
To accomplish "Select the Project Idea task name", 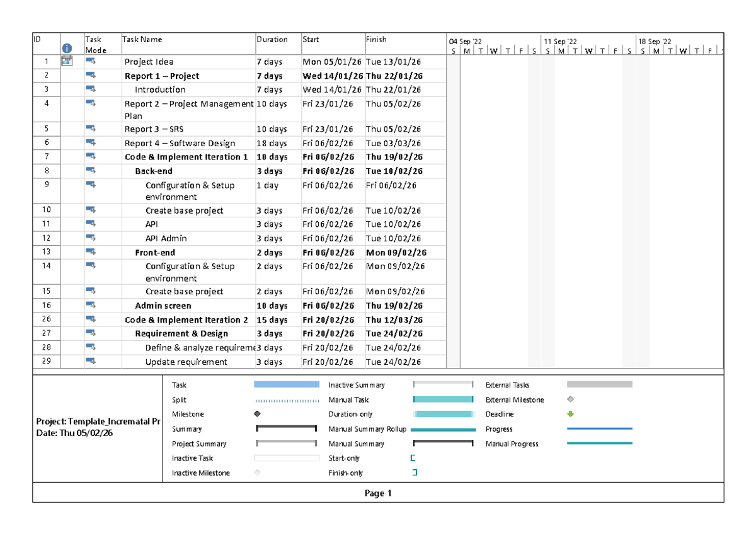I will [149, 62].
